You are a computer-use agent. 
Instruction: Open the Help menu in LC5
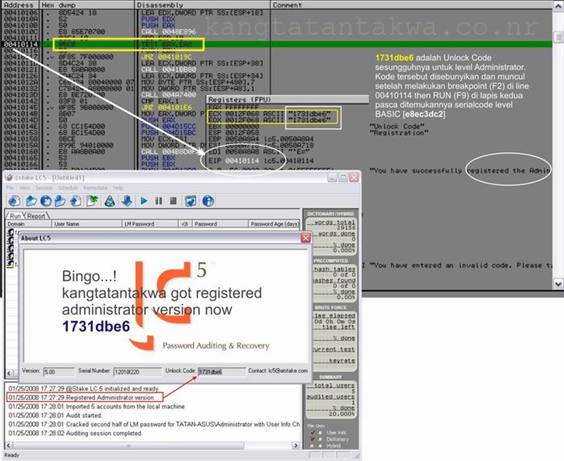pos(118,188)
